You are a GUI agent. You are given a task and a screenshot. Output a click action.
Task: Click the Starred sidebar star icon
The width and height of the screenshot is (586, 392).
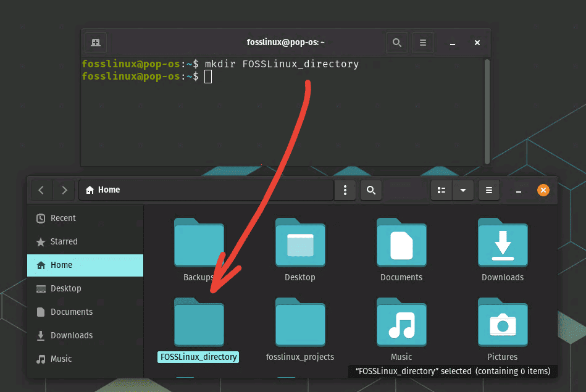coord(41,241)
